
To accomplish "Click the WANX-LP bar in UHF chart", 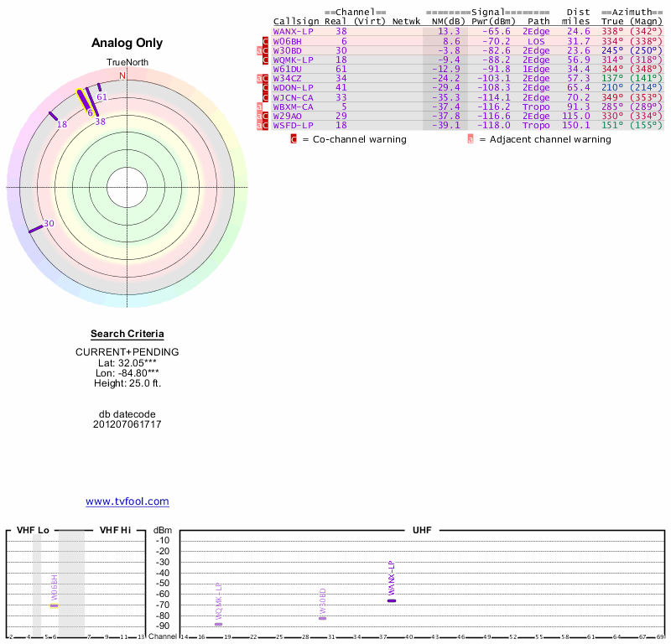I will click(x=392, y=600).
